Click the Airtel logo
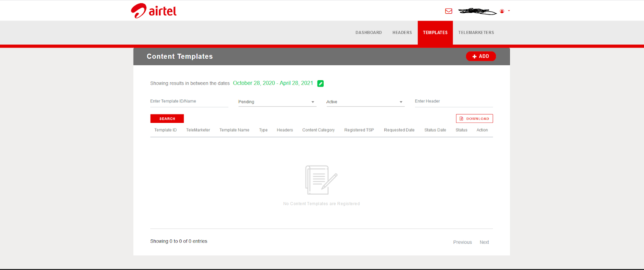Screen dimensions: 644x270 point(154,11)
